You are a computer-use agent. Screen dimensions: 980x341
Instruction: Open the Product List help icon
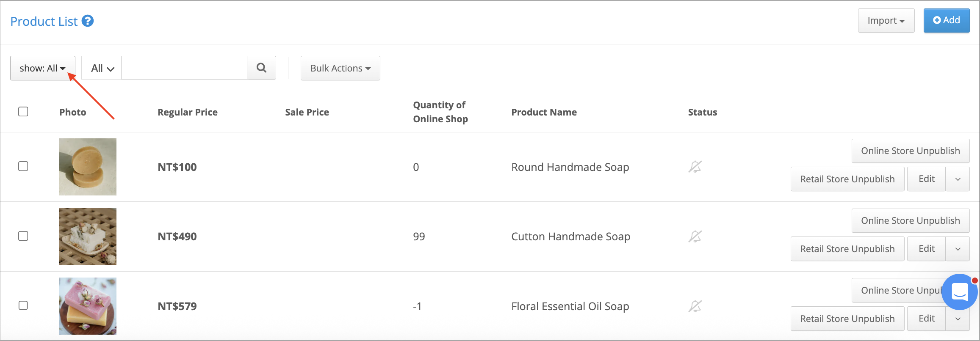88,21
